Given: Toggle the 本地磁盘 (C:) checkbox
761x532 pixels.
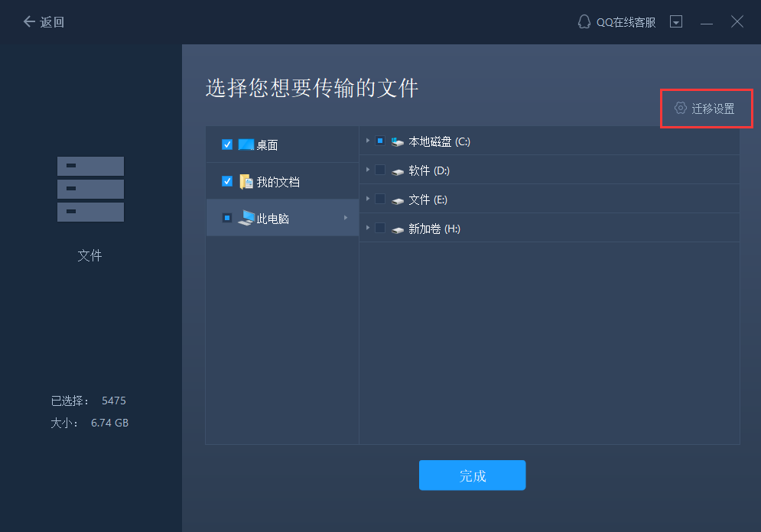Looking at the screenshot, I should click(380, 141).
